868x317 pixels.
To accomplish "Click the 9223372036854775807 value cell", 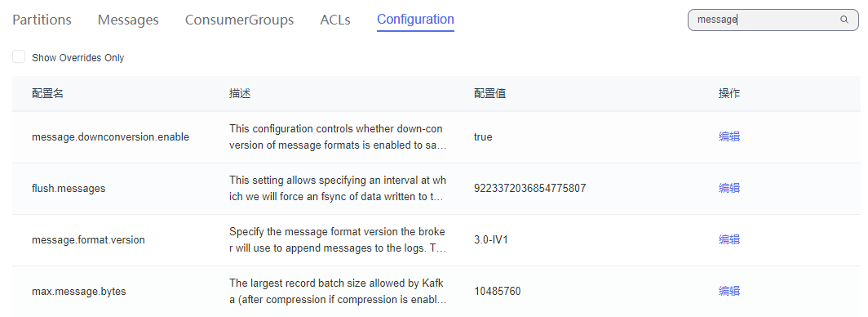I will (x=529, y=189).
